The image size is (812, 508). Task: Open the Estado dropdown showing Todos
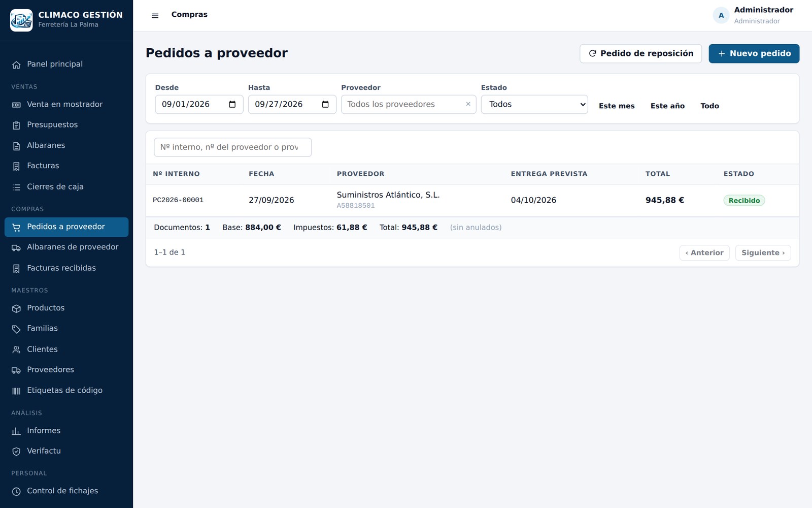tap(534, 104)
